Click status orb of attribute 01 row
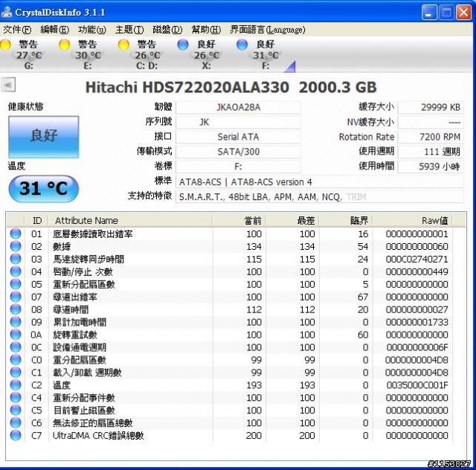Image resolution: width=476 pixels, height=470 pixels. click(x=16, y=234)
